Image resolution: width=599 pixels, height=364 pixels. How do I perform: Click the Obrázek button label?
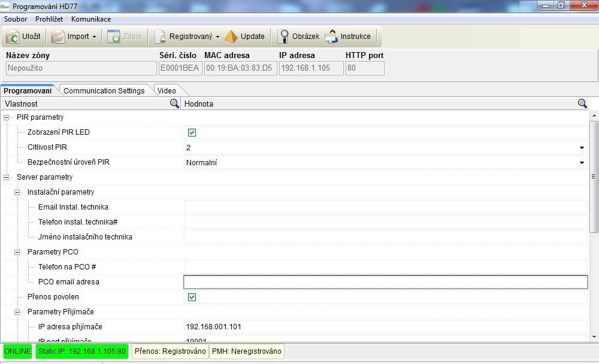pos(305,37)
